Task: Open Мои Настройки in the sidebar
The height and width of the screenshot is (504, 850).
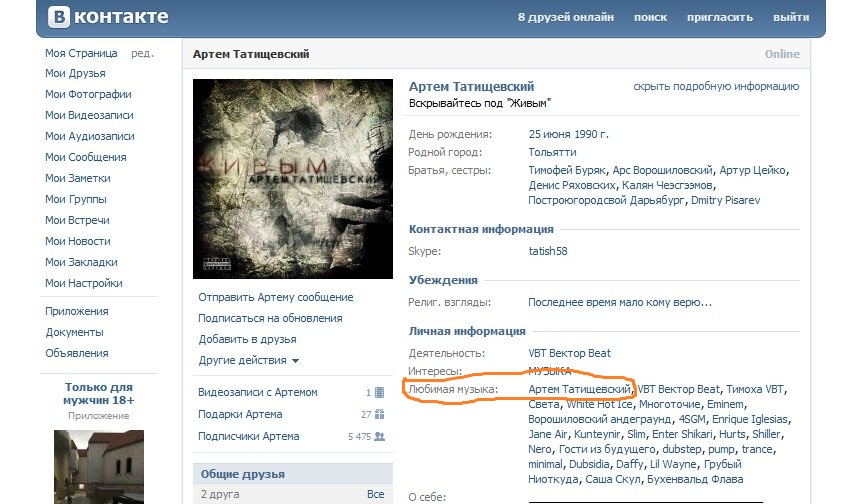Action: (x=83, y=283)
